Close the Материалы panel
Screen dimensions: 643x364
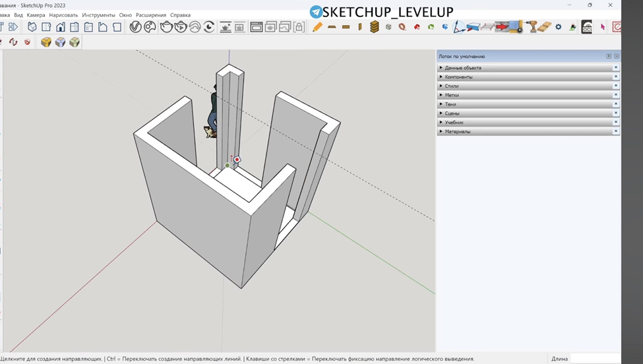pos(615,131)
